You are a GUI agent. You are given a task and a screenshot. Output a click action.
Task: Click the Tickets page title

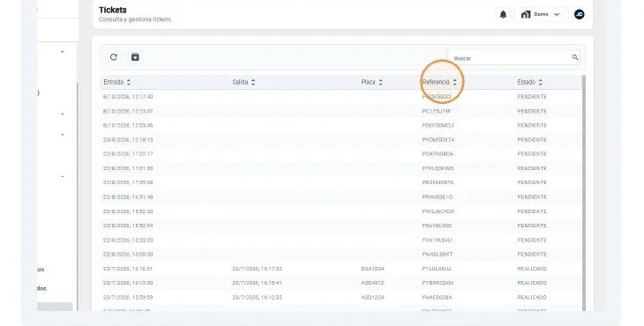pyautogui.click(x=113, y=10)
